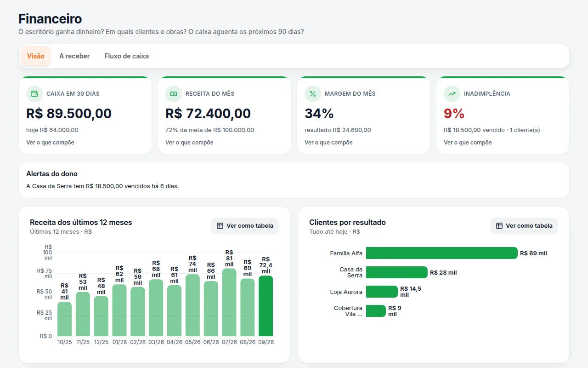Screen dimensions: 588x368
Task: Select the 05/26 revenue bar
Action: [192, 305]
